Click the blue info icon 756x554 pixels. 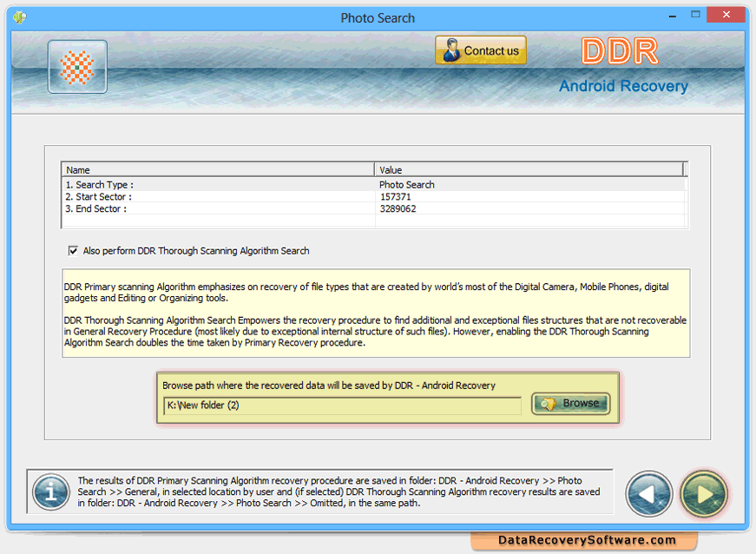click(x=51, y=492)
